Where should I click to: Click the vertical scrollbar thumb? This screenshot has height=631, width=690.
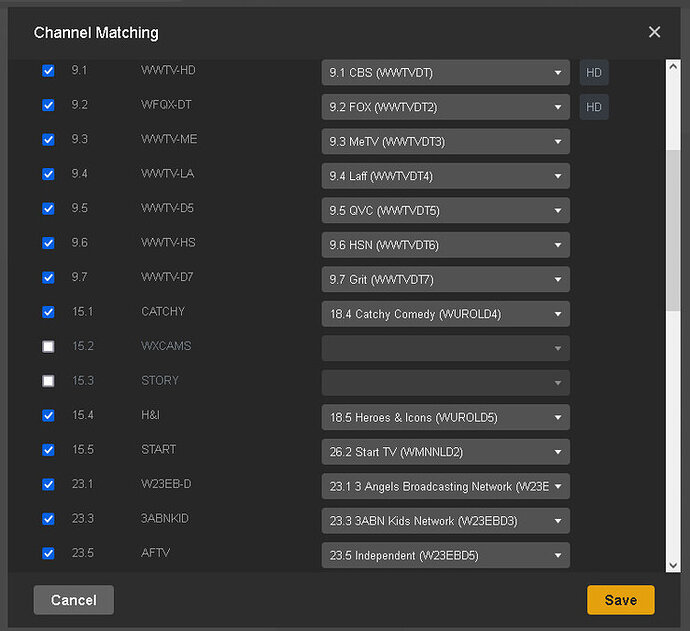(673, 231)
